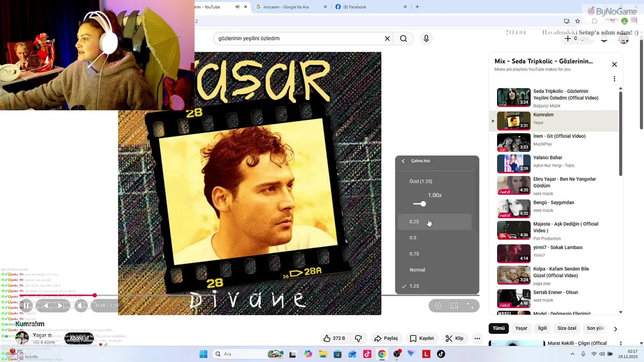Screen dimensions: 644x362
Task: Open Microsoft Store from the taskbar
Action: [x=338, y=354]
